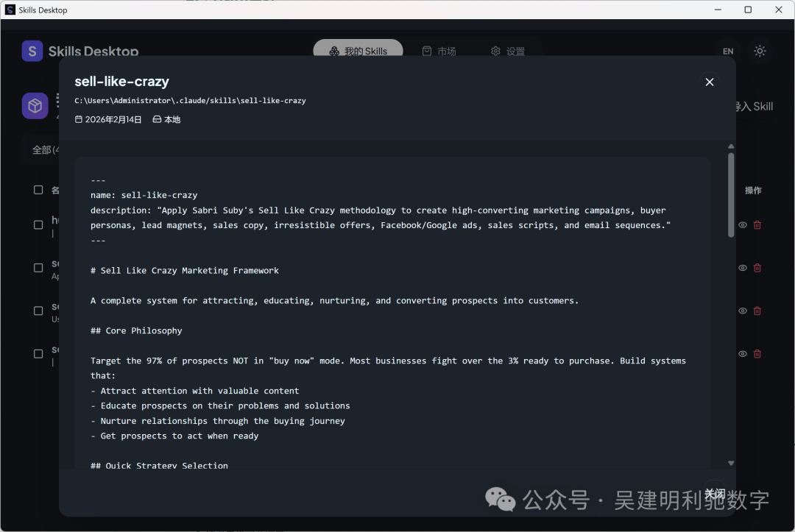This screenshot has height=532, width=795.
Task: Switch language with the EN button
Action: (x=728, y=52)
